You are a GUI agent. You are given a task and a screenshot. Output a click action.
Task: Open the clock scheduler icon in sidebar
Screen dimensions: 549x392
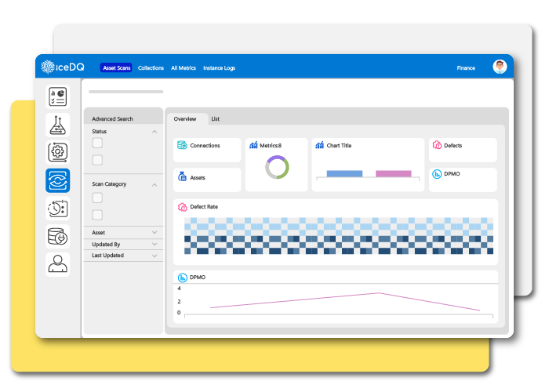click(x=57, y=209)
